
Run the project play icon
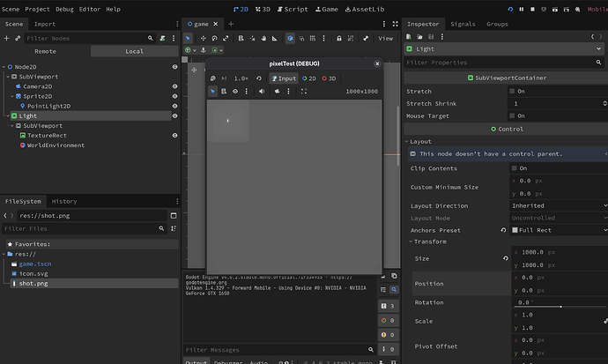point(510,10)
